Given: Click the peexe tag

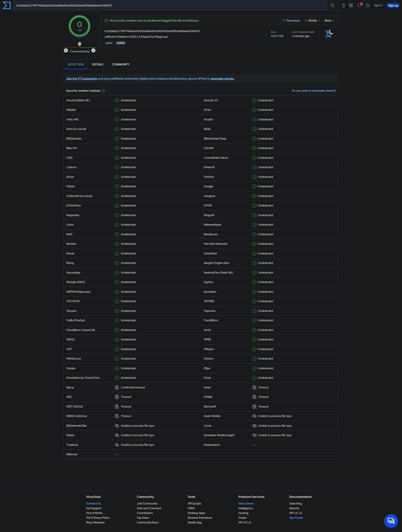Looking at the screenshot, I should pos(109,43).
